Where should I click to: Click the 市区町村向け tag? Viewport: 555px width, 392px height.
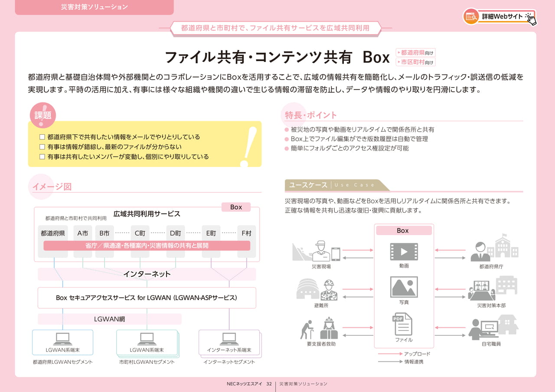pyautogui.click(x=415, y=62)
